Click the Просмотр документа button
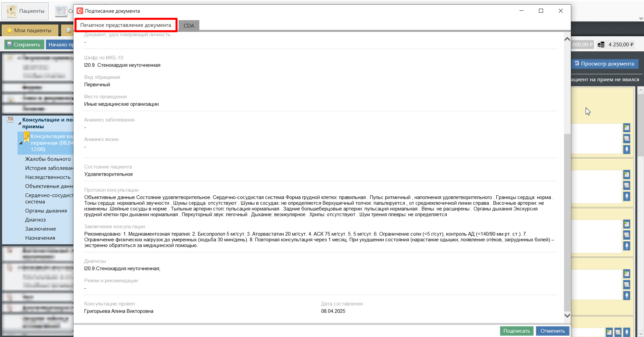The height and width of the screenshot is (337, 644). tap(604, 64)
